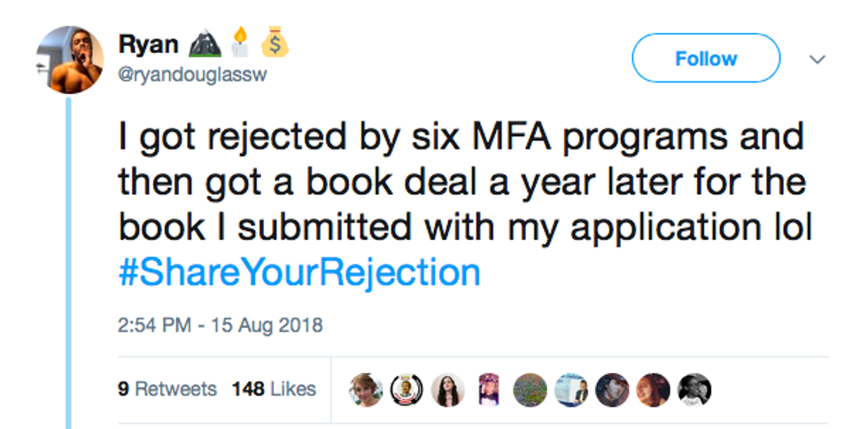View the 148 Likes list
The width and height of the screenshot is (868, 429).
coord(274,389)
